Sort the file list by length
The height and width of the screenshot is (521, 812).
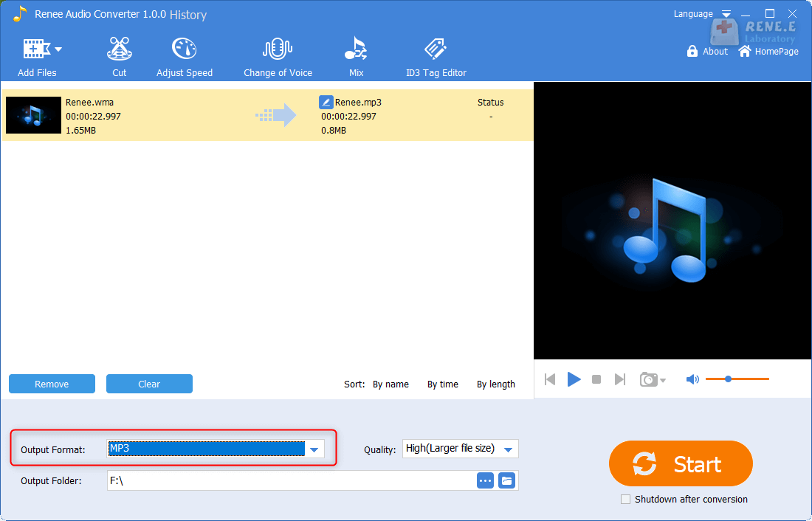(495, 384)
